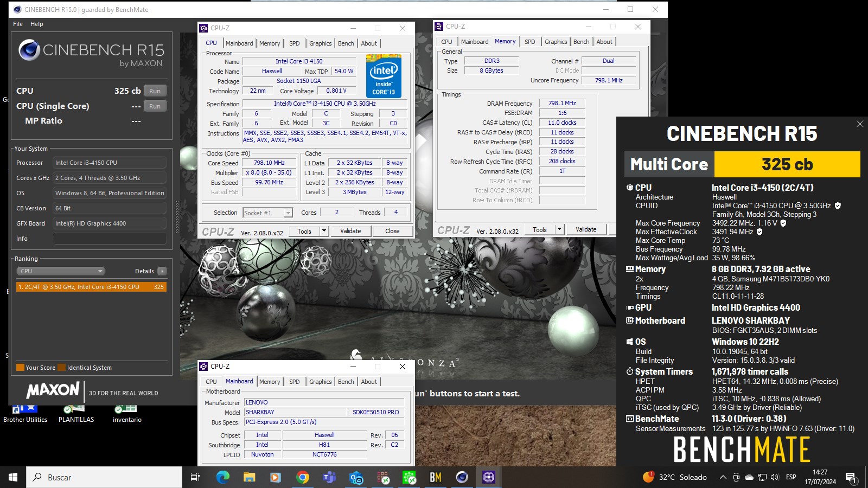
Task: Open SPD tab in Memory CPU-Z window
Action: (530, 42)
